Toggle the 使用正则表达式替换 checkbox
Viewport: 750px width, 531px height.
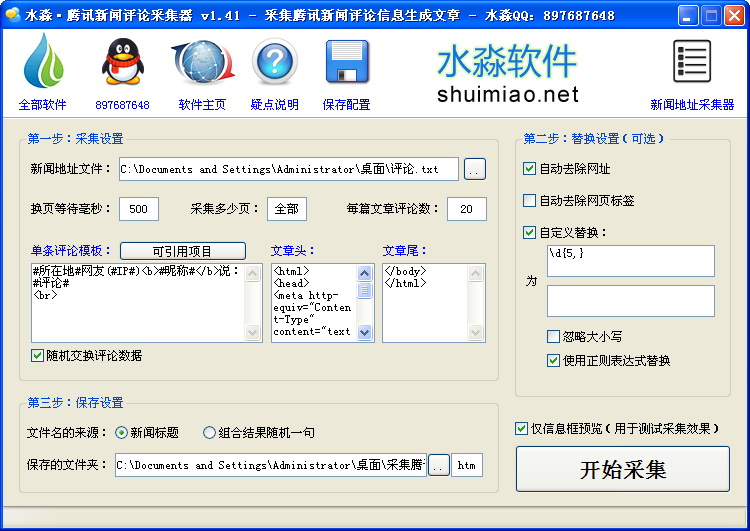pyautogui.click(x=553, y=360)
